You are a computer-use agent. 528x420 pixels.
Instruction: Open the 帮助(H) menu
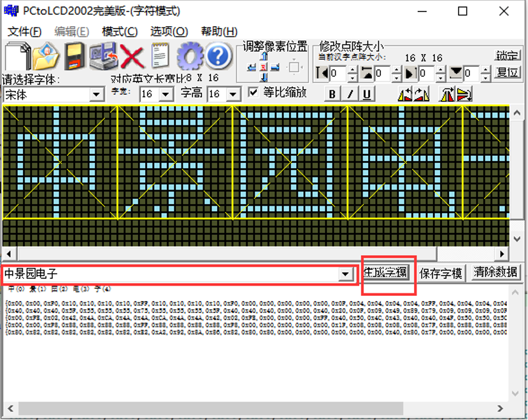point(219,32)
